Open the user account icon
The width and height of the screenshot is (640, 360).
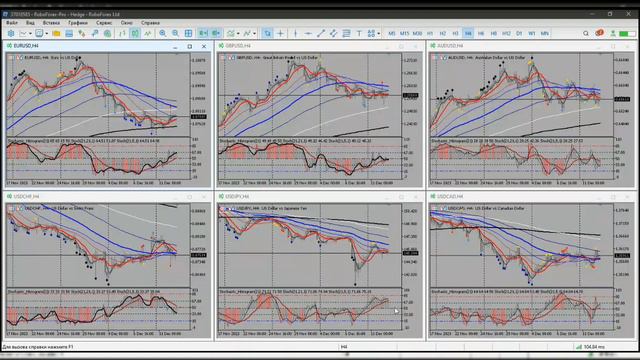click(613, 33)
